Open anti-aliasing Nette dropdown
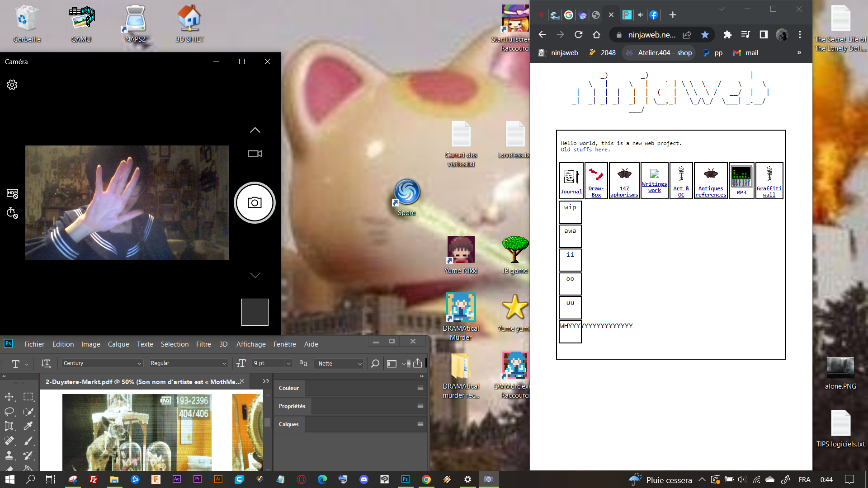 pos(339,363)
